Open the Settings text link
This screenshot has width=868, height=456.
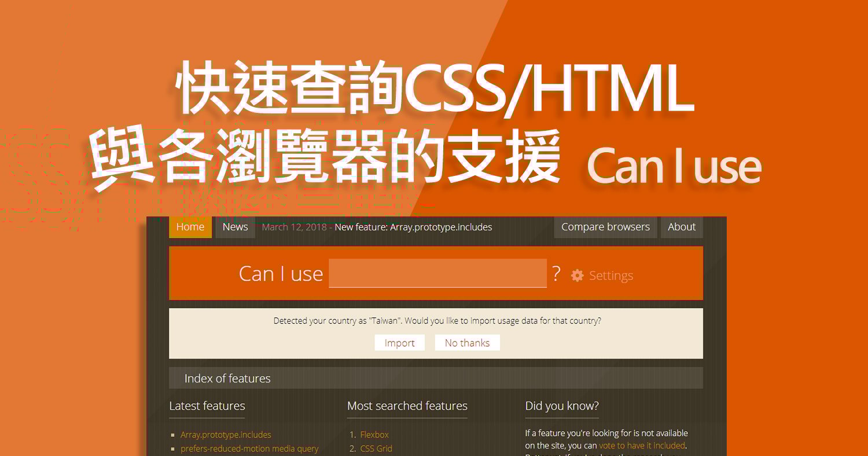pos(611,276)
